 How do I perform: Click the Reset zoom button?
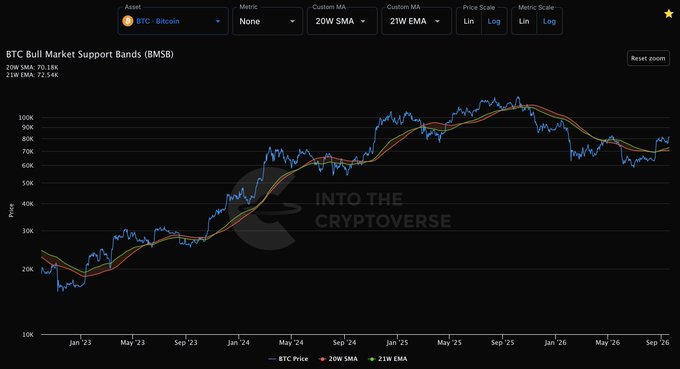pos(648,58)
